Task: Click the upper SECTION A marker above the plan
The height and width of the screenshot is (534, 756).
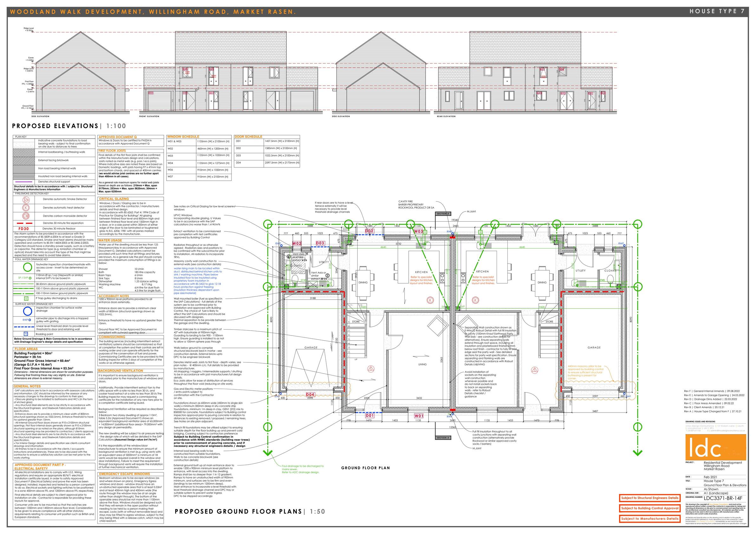Action: tap(443, 214)
